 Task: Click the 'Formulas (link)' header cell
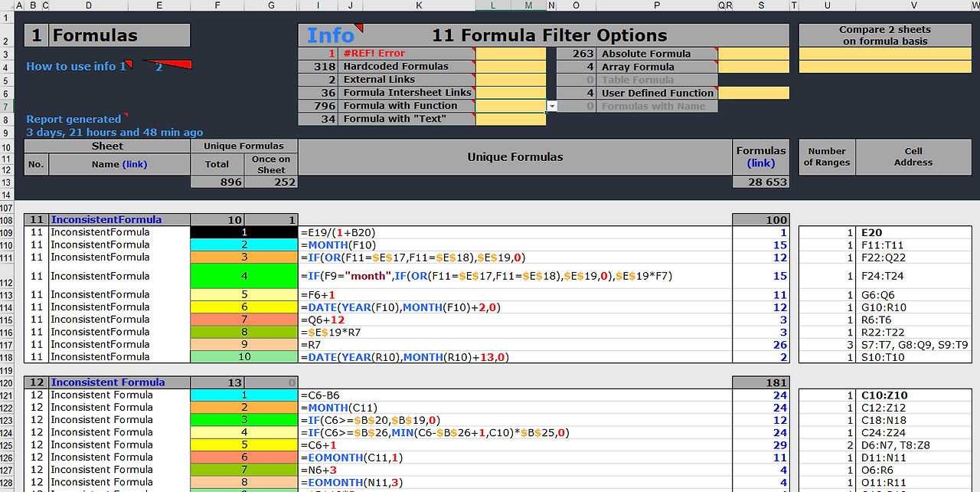coord(761,157)
